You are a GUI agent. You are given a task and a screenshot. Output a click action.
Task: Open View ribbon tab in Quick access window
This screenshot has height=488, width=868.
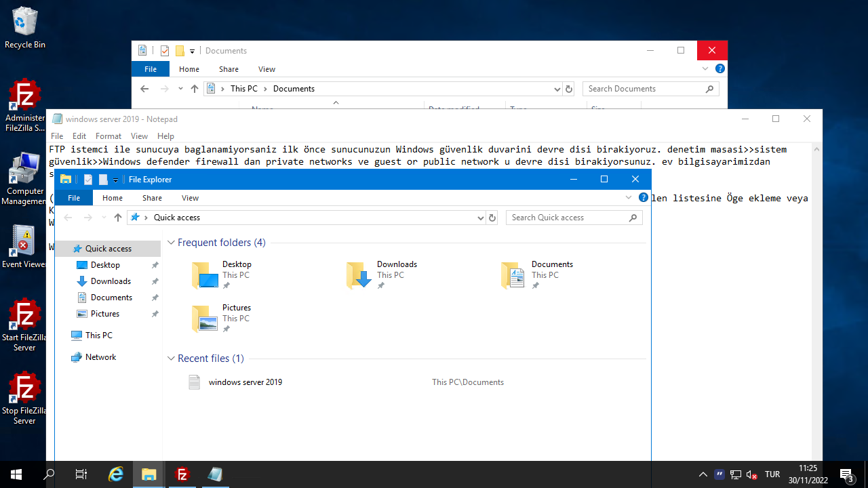(x=191, y=198)
